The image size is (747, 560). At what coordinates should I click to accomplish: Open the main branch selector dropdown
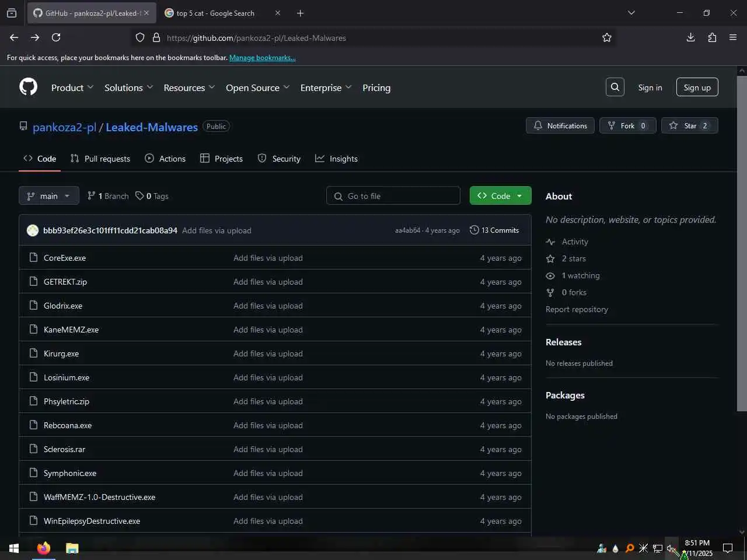point(48,196)
